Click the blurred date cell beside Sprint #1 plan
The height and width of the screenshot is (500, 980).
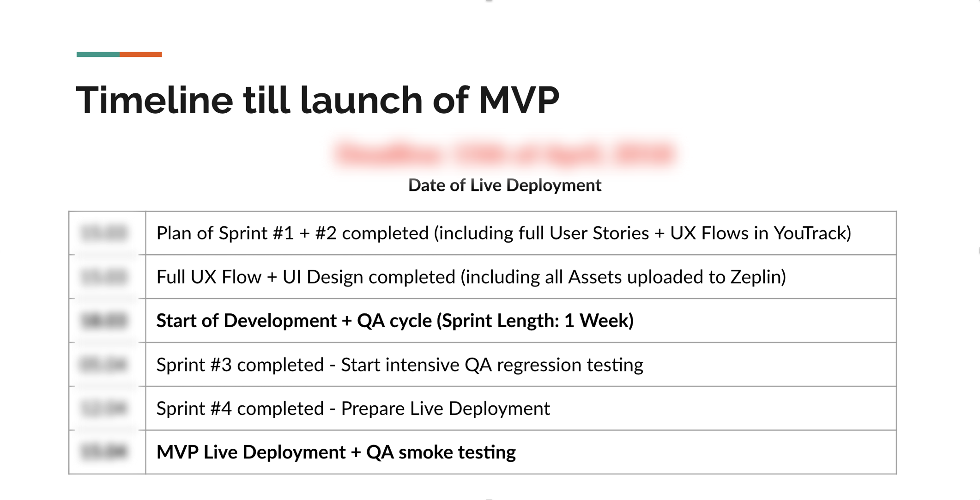click(104, 233)
